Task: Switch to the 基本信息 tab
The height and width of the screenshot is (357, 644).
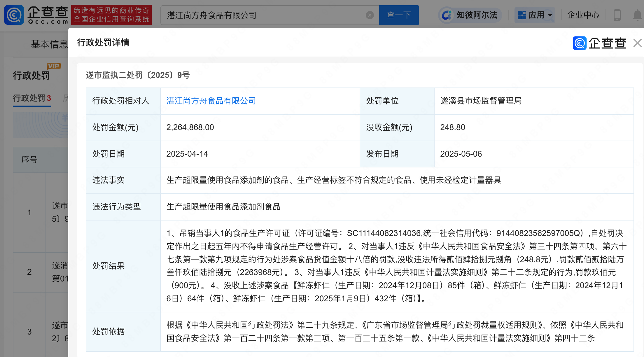Action: click(49, 44)
